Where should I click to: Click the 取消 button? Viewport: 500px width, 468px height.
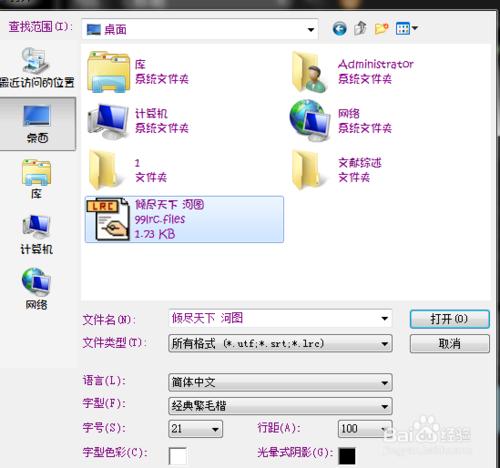(450, 343)
